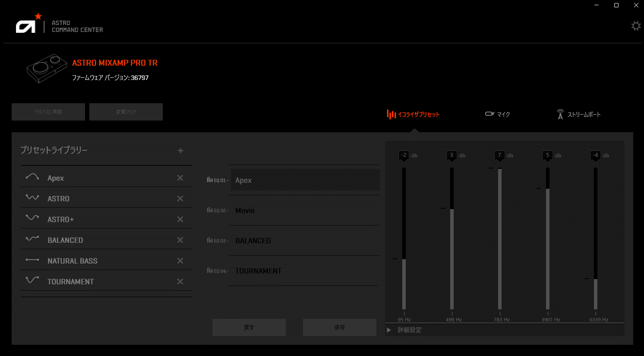Click the デバイスに同期 sync button
Screen dimensions: 644x356
(x=48, y=112)
